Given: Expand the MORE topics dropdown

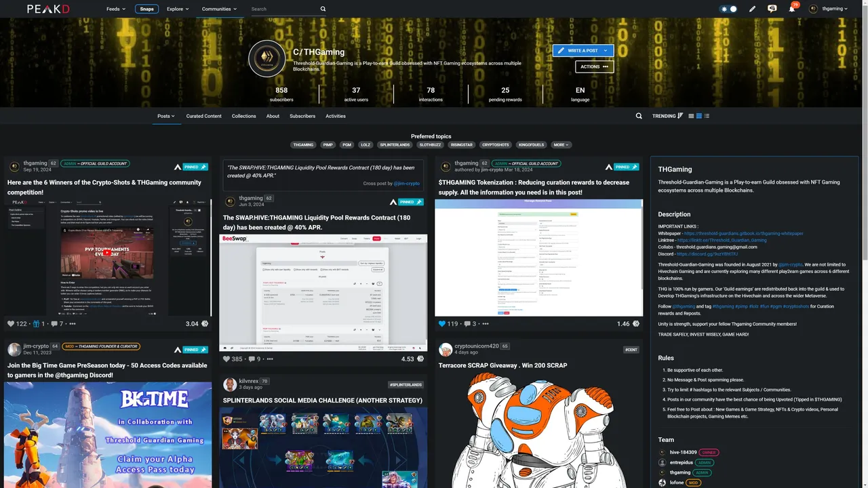Looking at the screenshot, I should click(561, 145).
